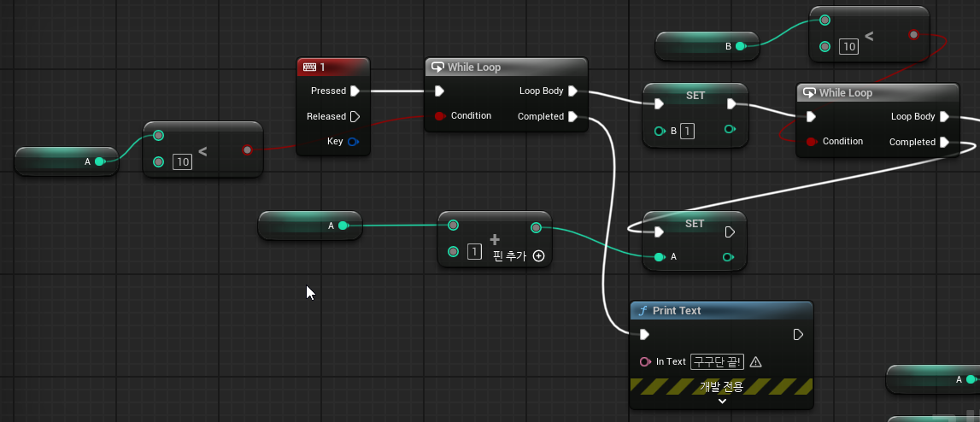The height and width of the screenshot is (422, 980).
Task: Edit the In Text field 구구단 끝!
Action: click(717, 361)
